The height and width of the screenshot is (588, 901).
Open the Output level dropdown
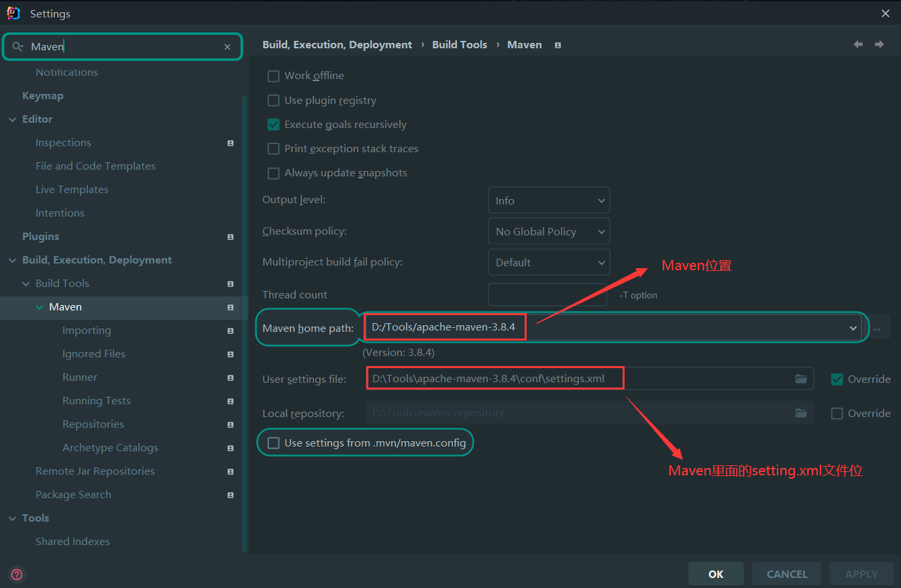point(549,200)
